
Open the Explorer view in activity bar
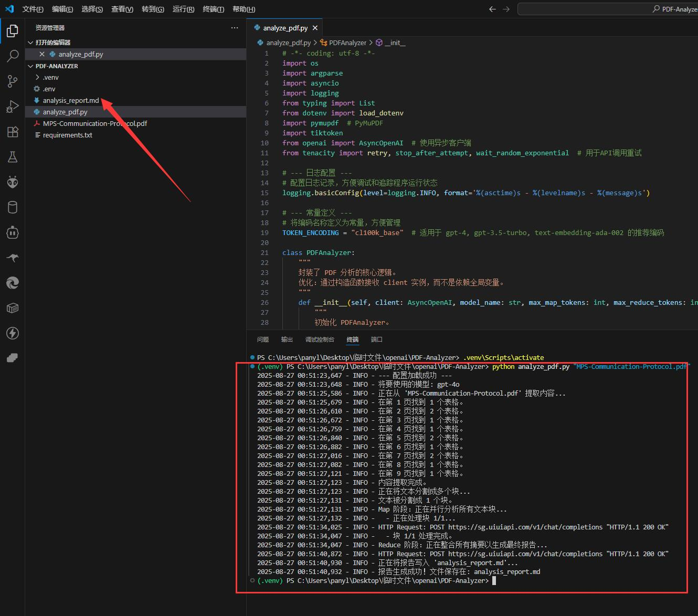(x=13, y=31)
